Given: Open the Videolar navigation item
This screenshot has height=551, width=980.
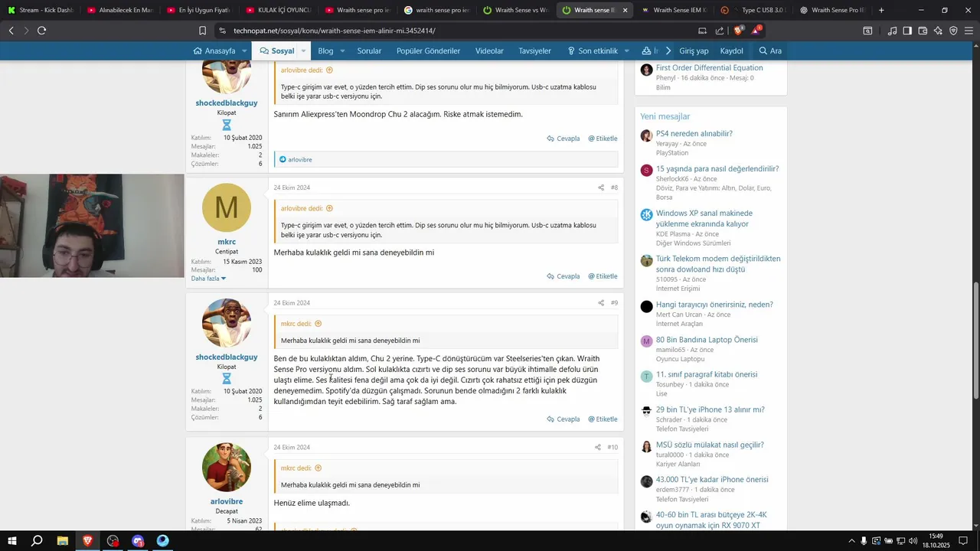Looking at the screenshot, I should [x=489, y=51].
